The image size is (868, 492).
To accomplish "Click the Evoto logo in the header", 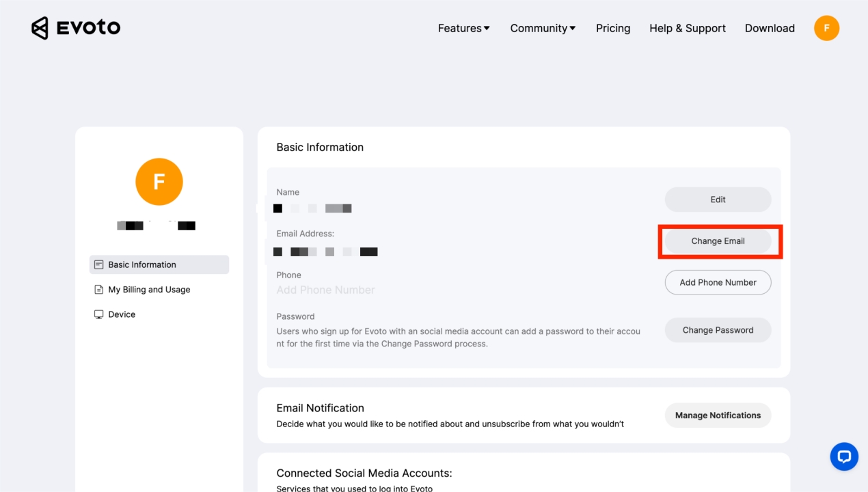I will click(76, 28).
